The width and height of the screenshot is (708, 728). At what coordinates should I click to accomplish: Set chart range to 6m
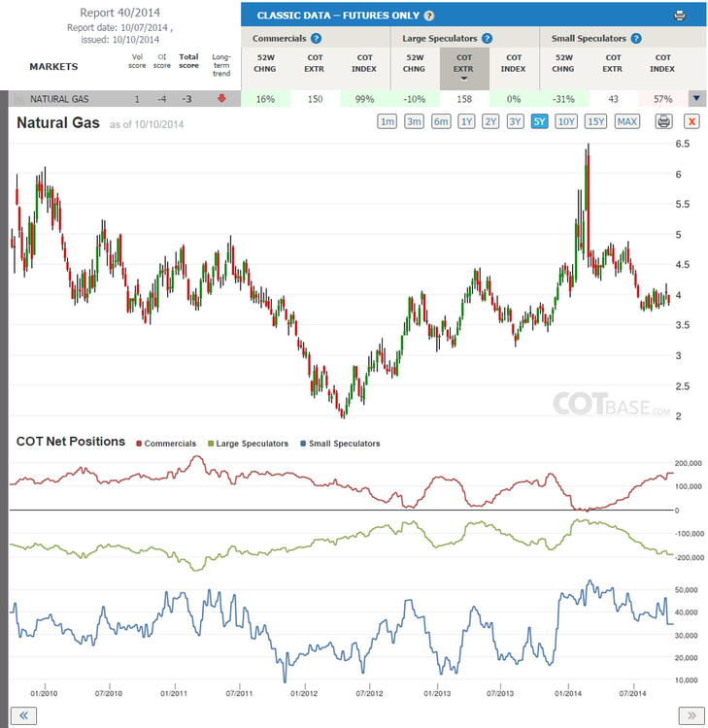coord(441,121)
